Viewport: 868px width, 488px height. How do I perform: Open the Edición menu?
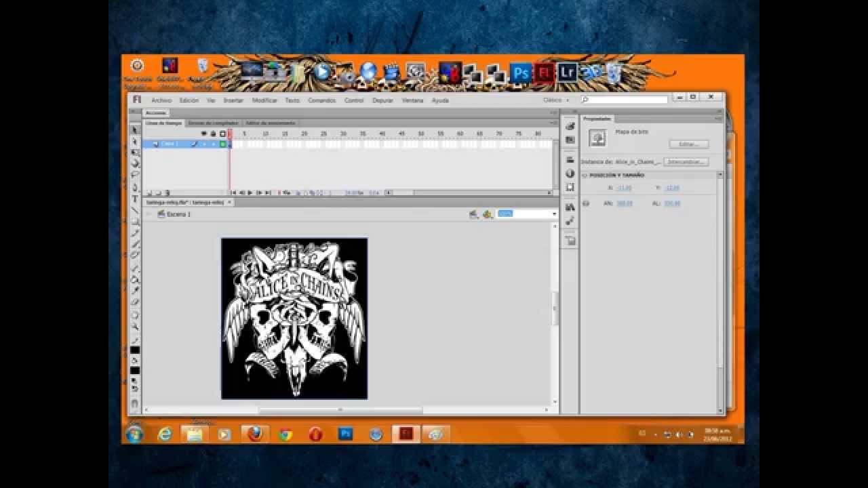pos(189,100)
